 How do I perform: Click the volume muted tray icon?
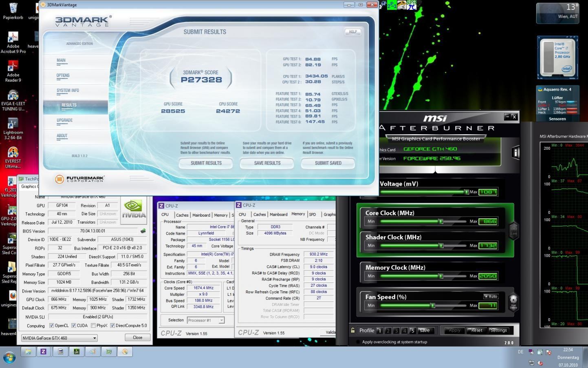[540, 362]
